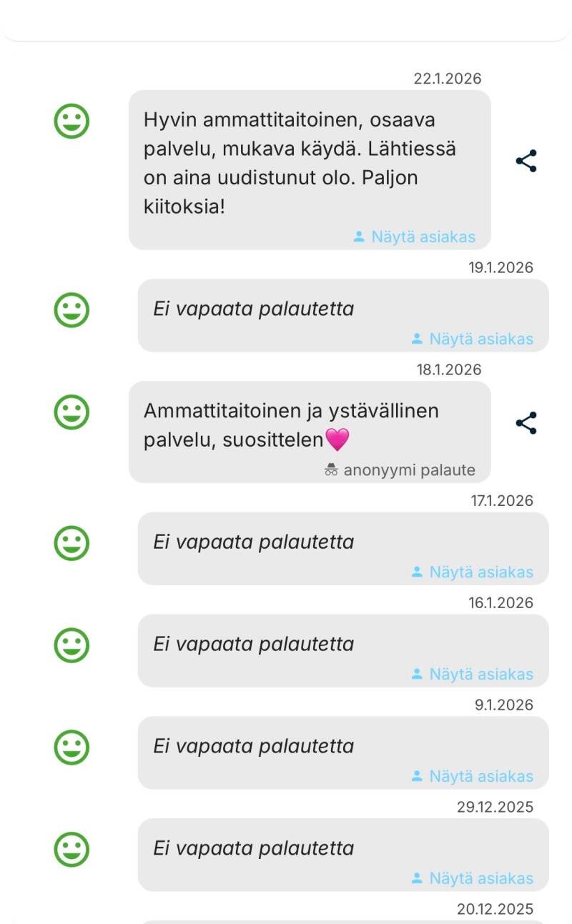Click the smiley face for 9.1.2026 feedback
This screenshot has height=924, width=572.
click(72, 747)
